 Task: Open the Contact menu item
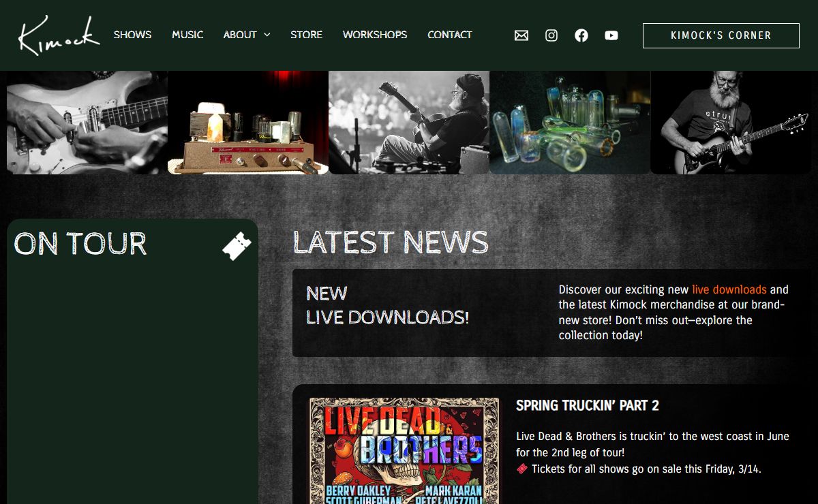click(x=450, y=35)
